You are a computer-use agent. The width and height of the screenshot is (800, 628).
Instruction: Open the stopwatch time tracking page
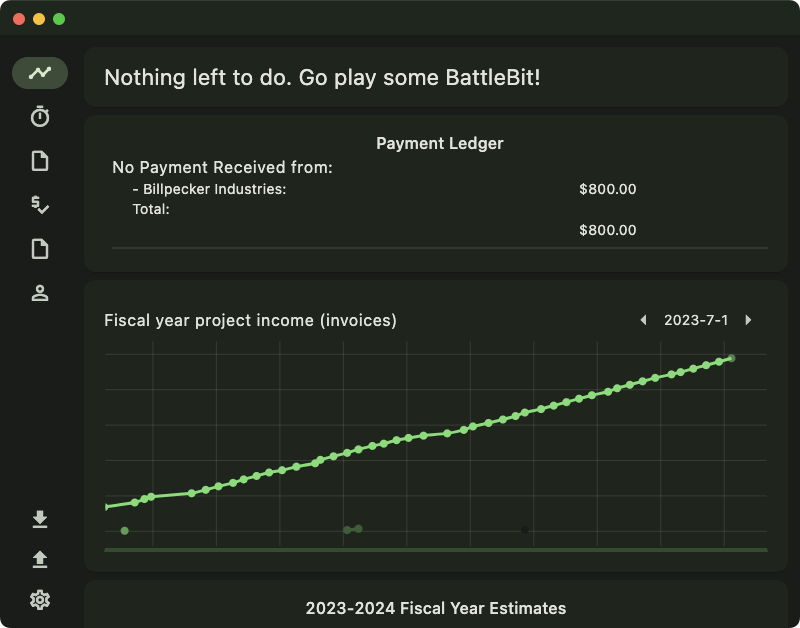click(x=40, y=117)
